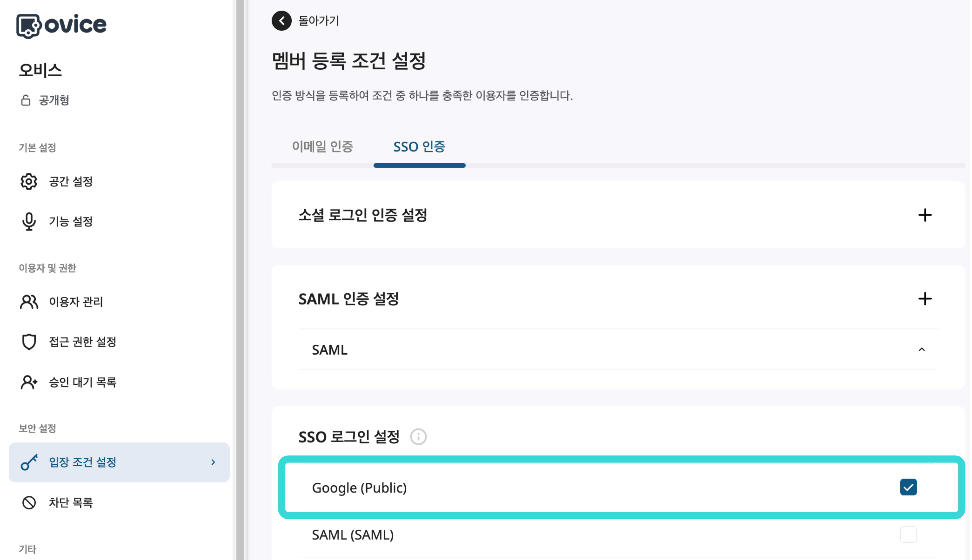The width and height of the screenshot is (972, 560).
Task: Open 이용자 관리 via the people icon
Action: 28,302
